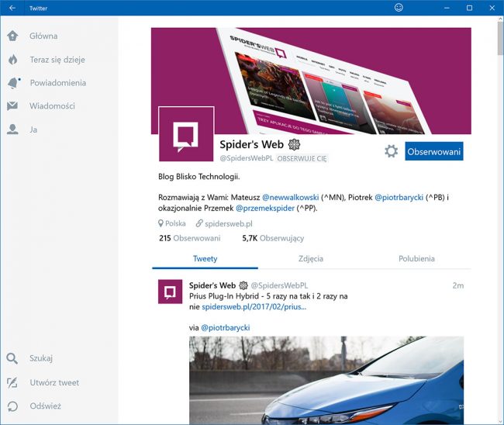Click the smiley feedback icon in title bar
The image size is (504, 425).
399,8
